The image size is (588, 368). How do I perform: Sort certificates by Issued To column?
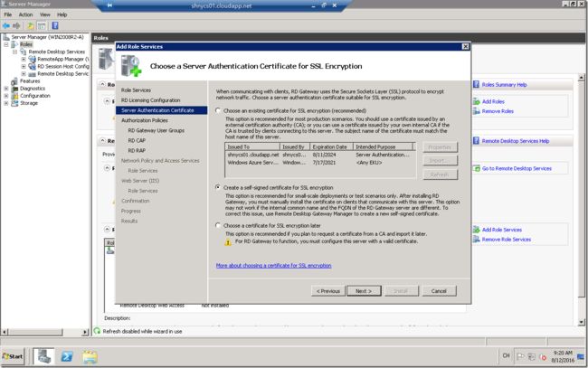point(252,146)
